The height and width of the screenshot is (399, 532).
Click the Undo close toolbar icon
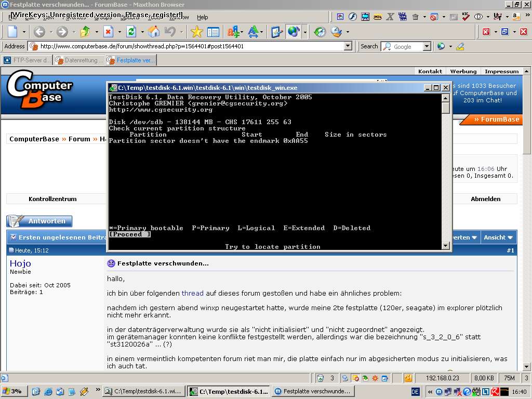click(x=170, y=32)
